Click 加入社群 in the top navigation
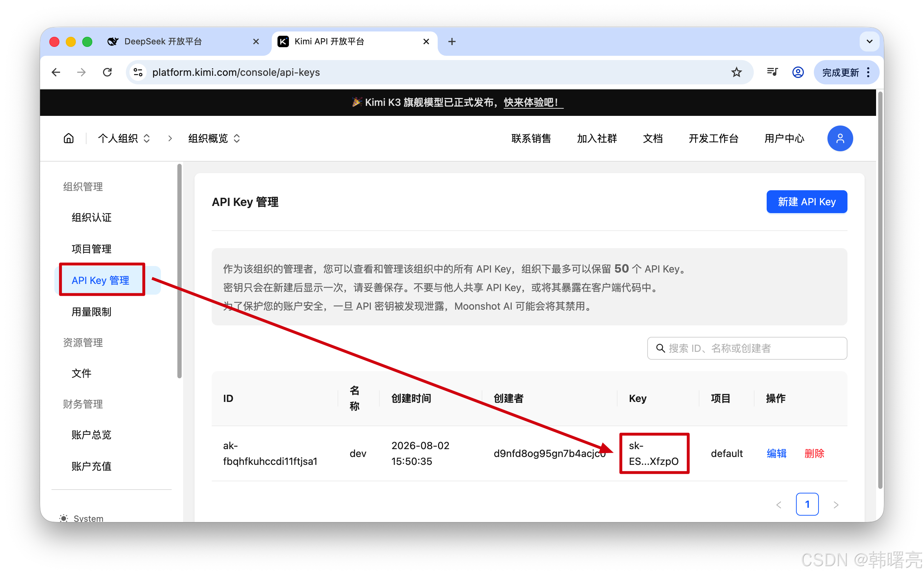The image size is (924, 575). pos(596,138)
